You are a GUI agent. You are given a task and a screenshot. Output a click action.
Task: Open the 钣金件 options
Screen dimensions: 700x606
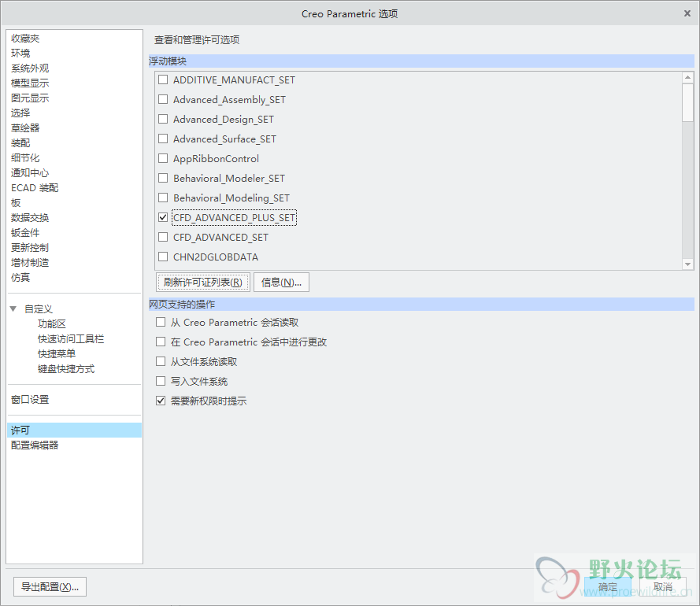[25, 232]
